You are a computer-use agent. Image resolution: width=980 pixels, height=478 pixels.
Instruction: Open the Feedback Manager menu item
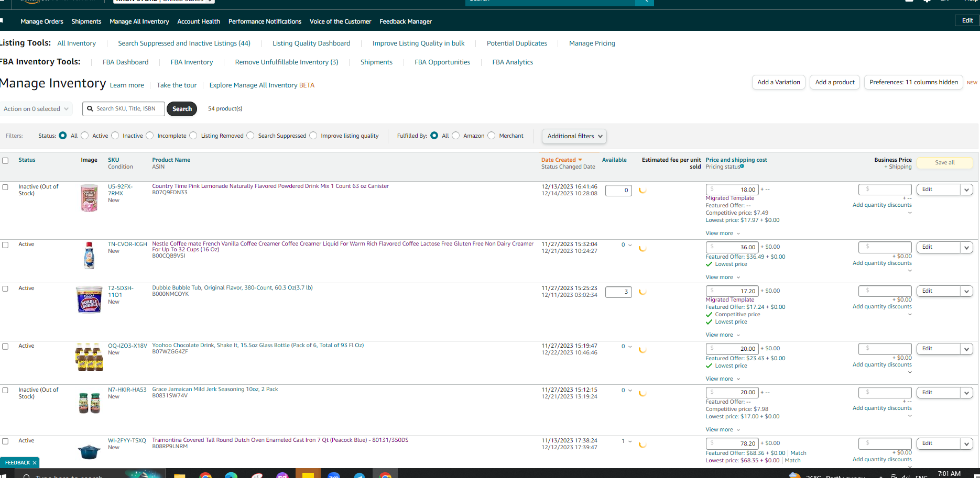point(406,21)
